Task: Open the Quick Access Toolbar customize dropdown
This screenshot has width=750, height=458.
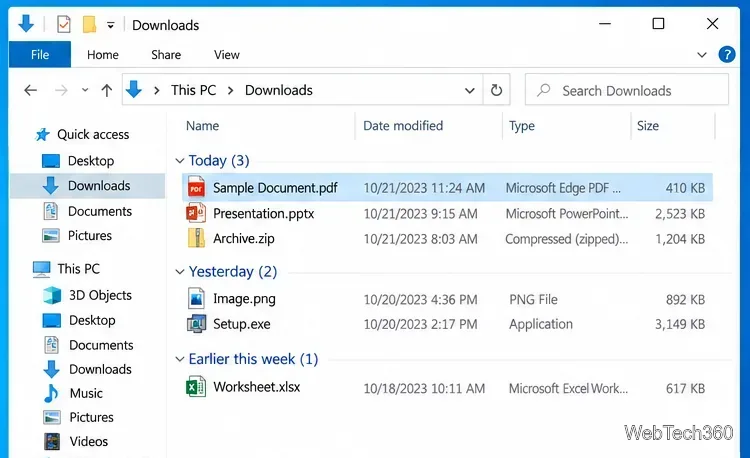Action: (x=110, y=25)
